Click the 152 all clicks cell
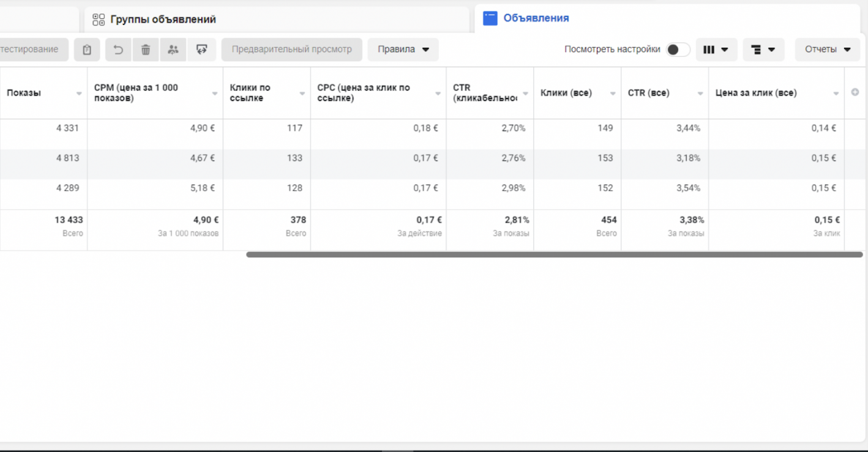Image resolution: width=868 pixels, height=452 pixels. (605, 188)
